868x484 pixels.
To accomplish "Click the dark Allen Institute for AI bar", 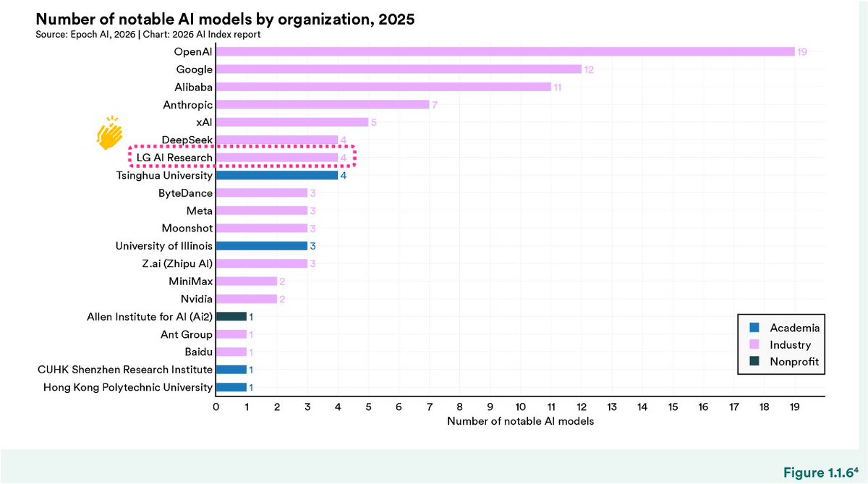I will 231,317.
